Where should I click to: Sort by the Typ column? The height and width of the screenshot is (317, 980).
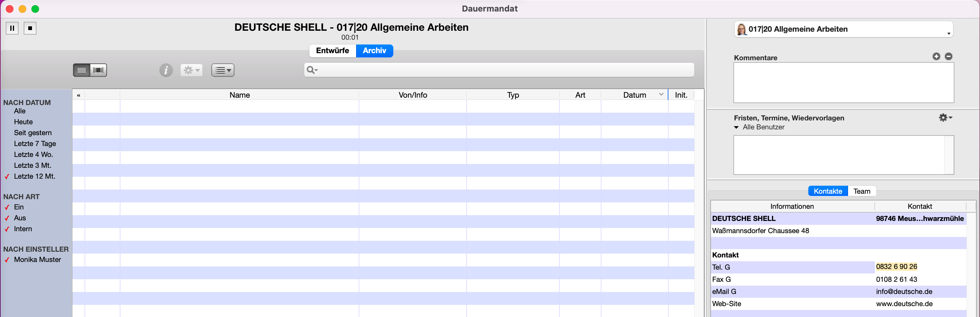pos(513,95)
